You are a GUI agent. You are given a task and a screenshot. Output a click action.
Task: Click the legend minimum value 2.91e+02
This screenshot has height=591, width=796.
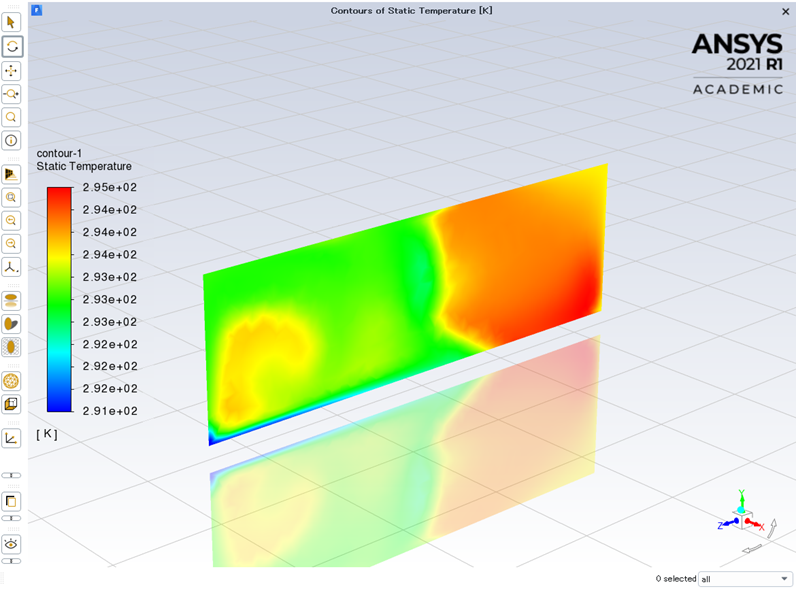point(110,411)
